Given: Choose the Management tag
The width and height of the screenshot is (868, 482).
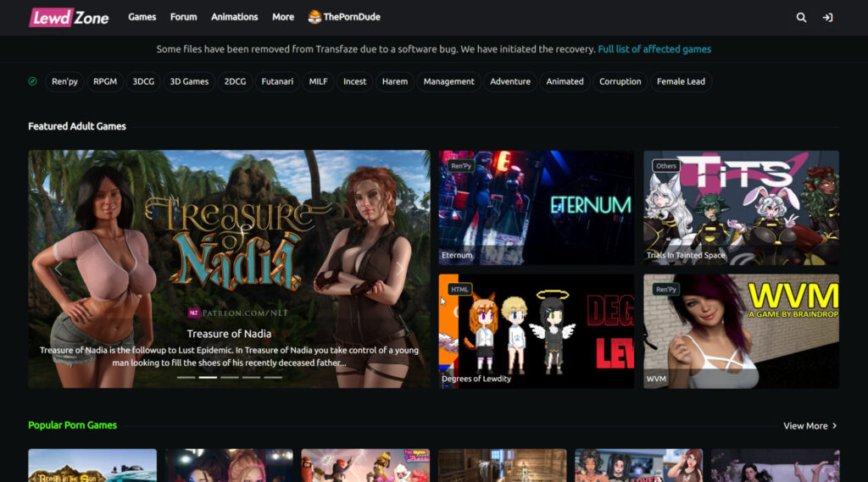Looking at the screenshot, I should pos(449,81).
